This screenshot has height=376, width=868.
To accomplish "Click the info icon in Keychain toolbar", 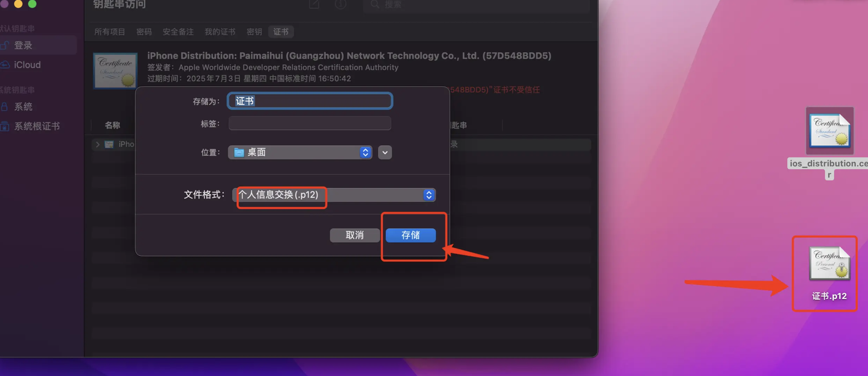I will (341, 4).
